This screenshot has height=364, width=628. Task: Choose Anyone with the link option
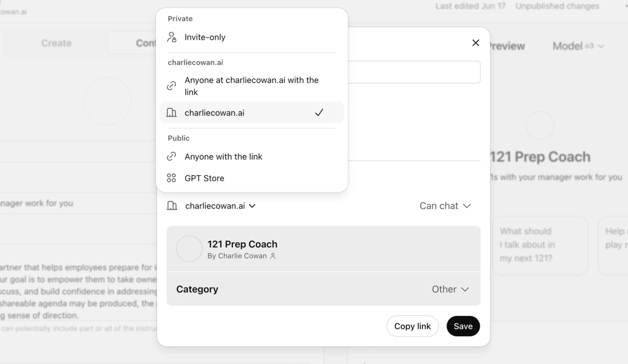click(223, 156)
